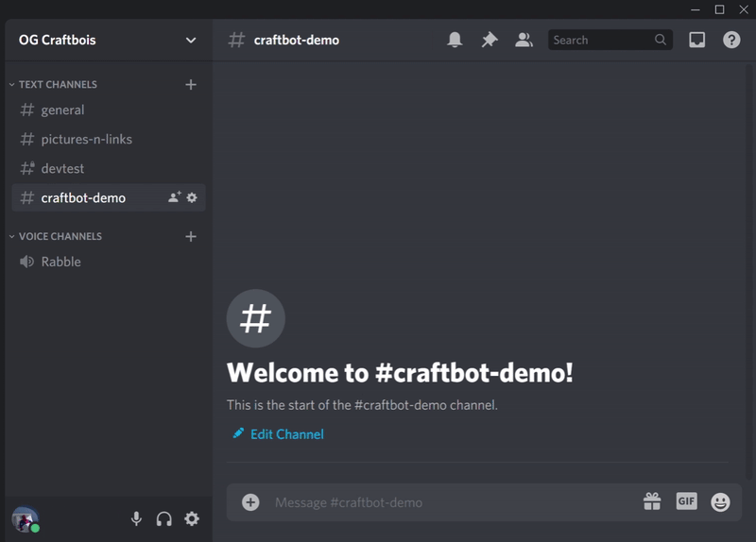Toggle microphone mute
This screenshot has height=542, width=756.
(x=136, y=519)
